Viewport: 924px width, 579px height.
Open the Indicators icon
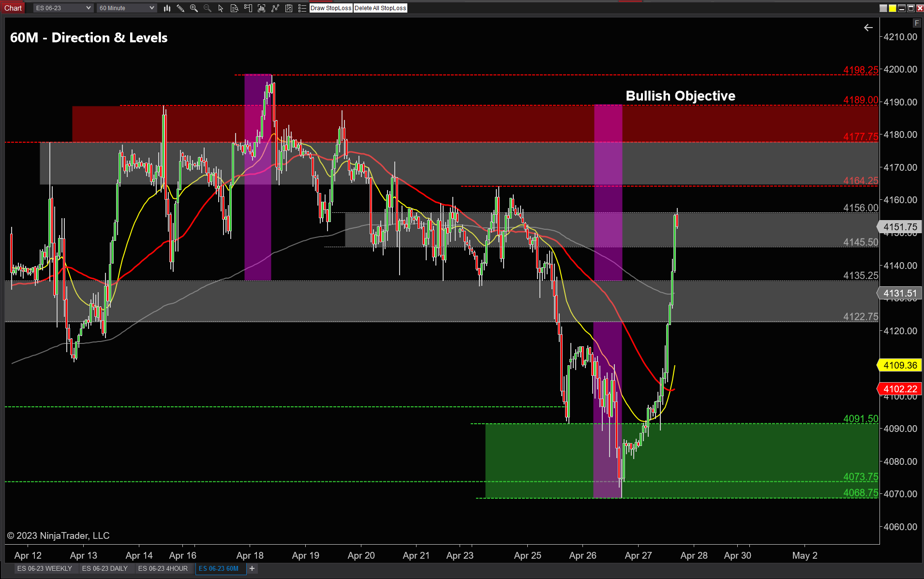(275, 8)
